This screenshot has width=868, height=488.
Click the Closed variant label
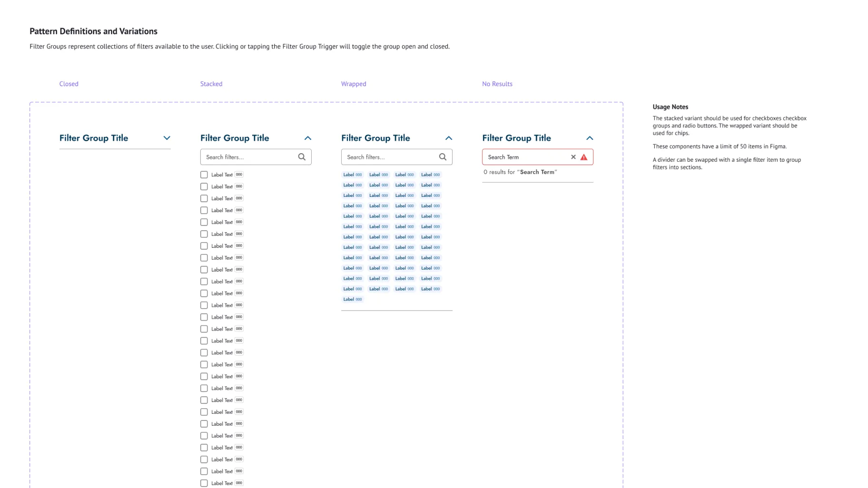pos(69,84)
